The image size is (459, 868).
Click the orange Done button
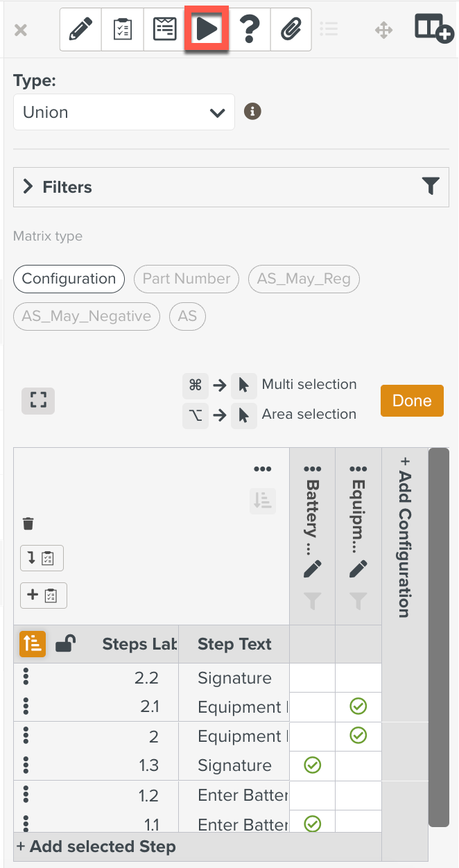tap(412, 401)
